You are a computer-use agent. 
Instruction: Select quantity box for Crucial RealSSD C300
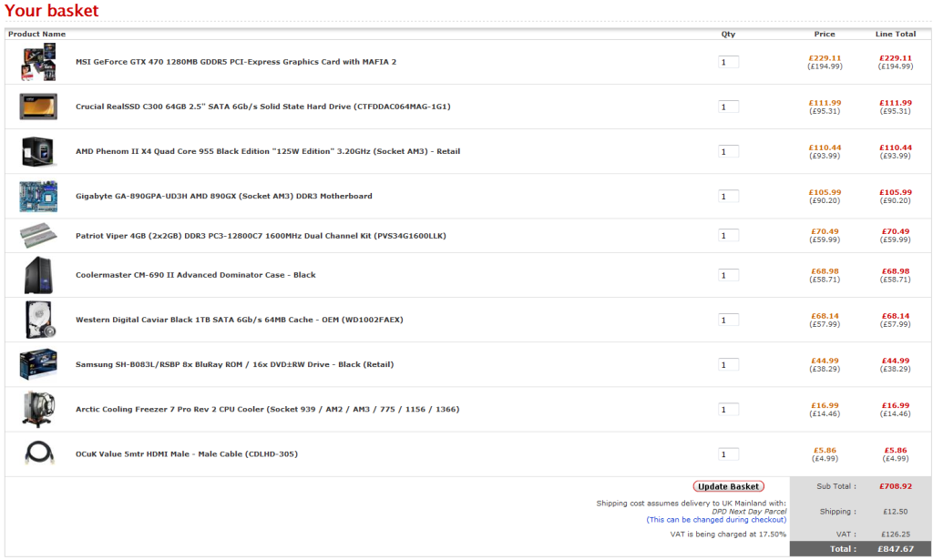pyautogui.click(x=728, y=107)
